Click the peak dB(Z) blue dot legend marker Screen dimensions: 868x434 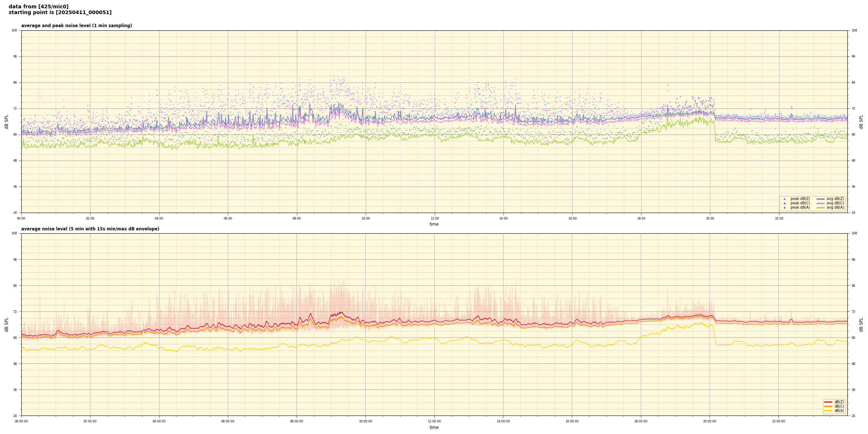coord(784,199)
